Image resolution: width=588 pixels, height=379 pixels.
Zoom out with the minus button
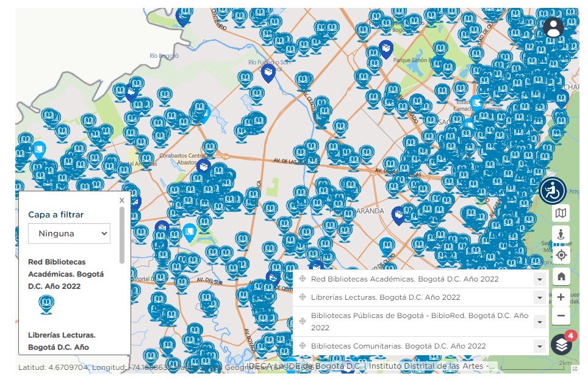coord(561,316)
